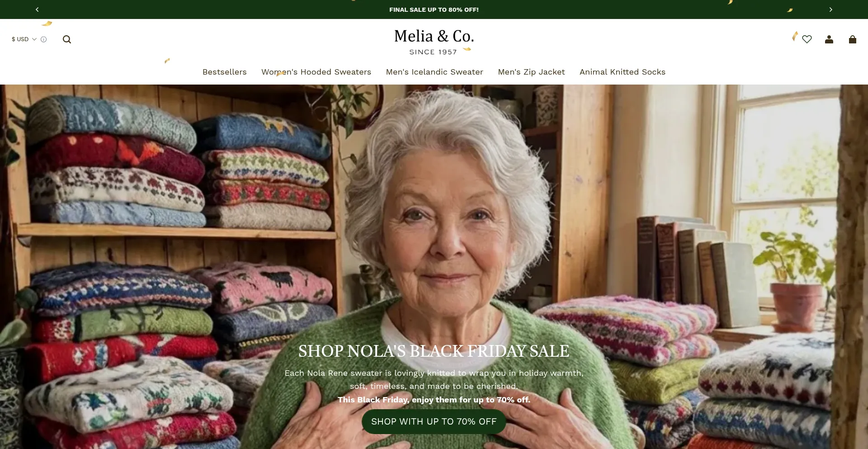Viewport: 868px width, 449px height.
Task: Click Final Sale up to 80% off banner text
Action: (x=434, y=9)
